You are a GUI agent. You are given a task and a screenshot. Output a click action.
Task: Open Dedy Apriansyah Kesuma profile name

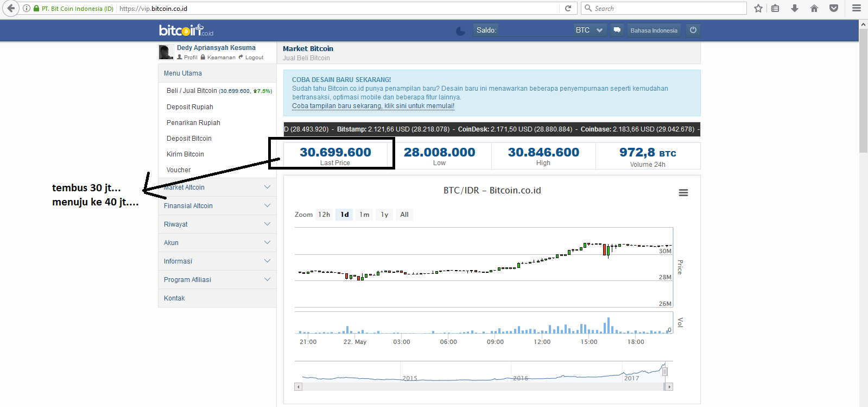216,48
